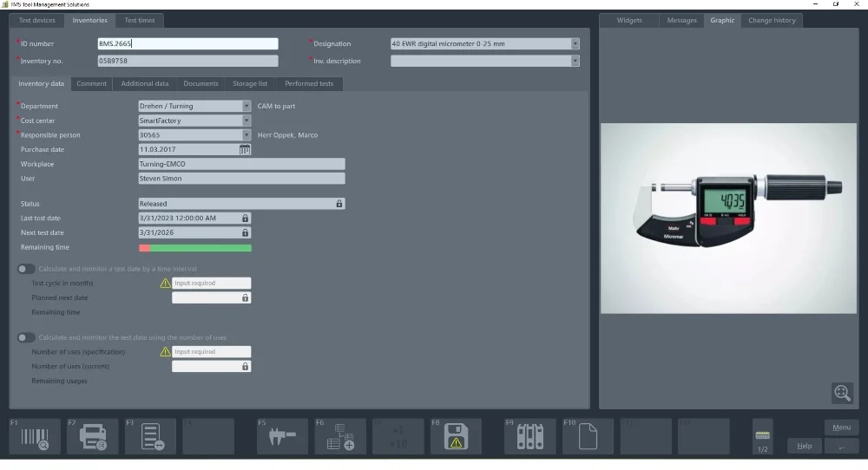Enable test date monitoring by number of uses
Screen dimensions: 868x470
[x=26, y=337]
